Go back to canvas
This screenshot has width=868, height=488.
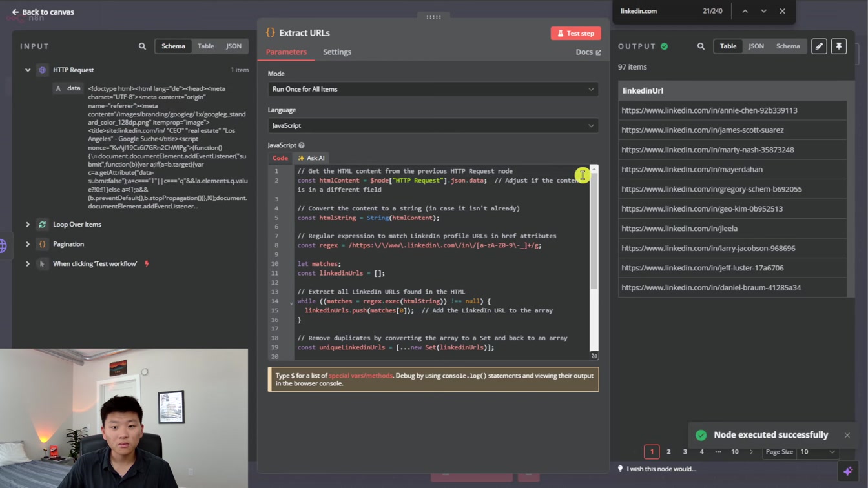pyautogui.click(x=43, y=12)
